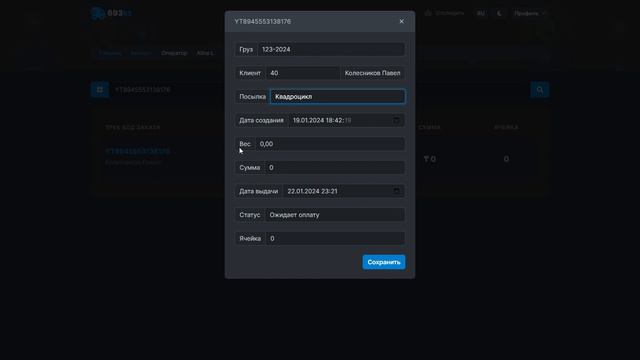This screenshot has height=360, width=640.
Task: Click the Груз label
Action: pos(246,49)
